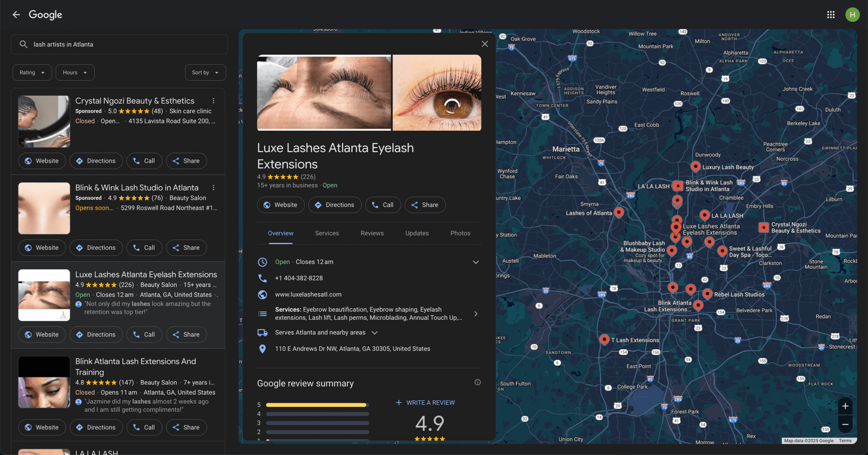Select the Blink Atlanta Lash Extensions map pin
Image resolution: width=868 pixels, height=455 pixels.
(x=698, y=305)
